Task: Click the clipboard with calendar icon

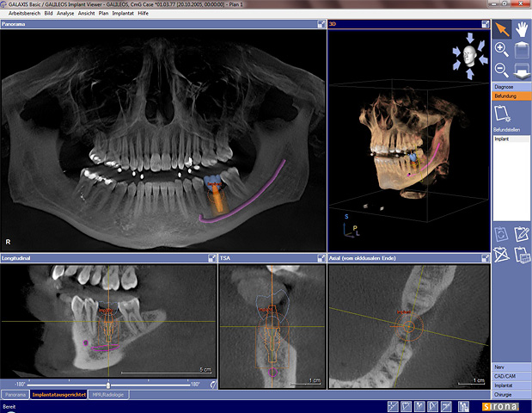Action: (523, 255)
